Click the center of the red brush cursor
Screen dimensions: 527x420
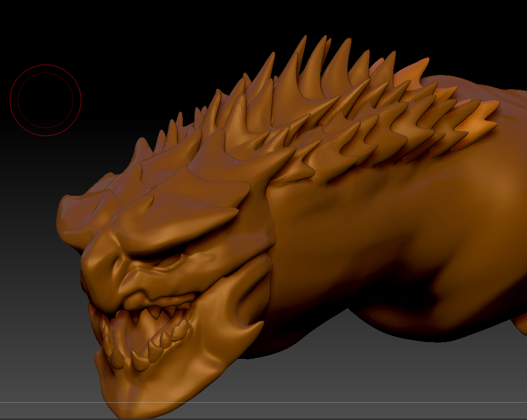[x=45, y=100]
